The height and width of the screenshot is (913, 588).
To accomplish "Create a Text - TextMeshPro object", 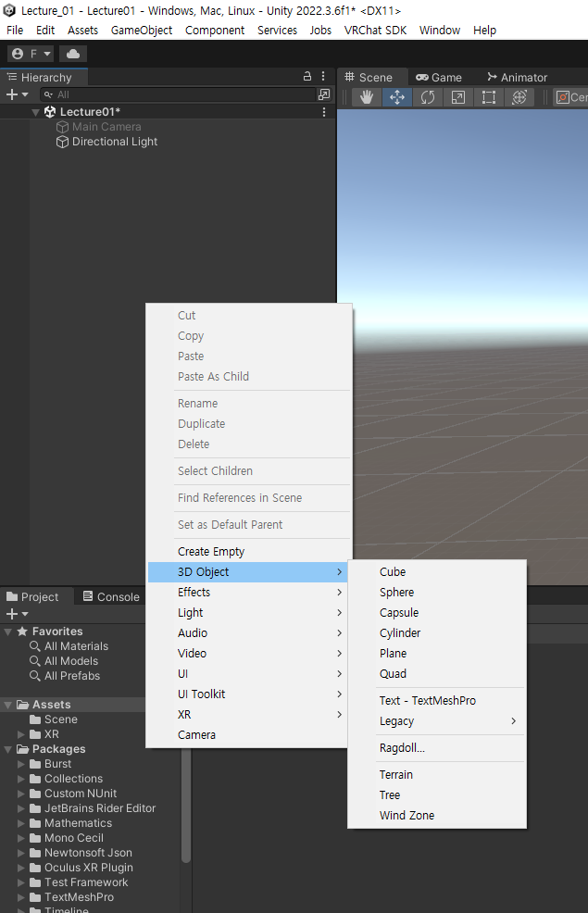I will tap(437, 700).
